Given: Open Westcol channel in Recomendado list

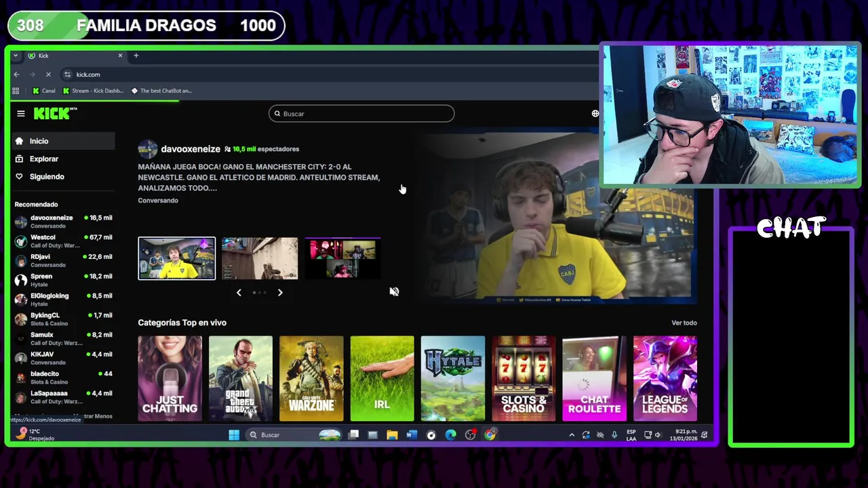Looking at the screenshot, I should tap(63, 241).
